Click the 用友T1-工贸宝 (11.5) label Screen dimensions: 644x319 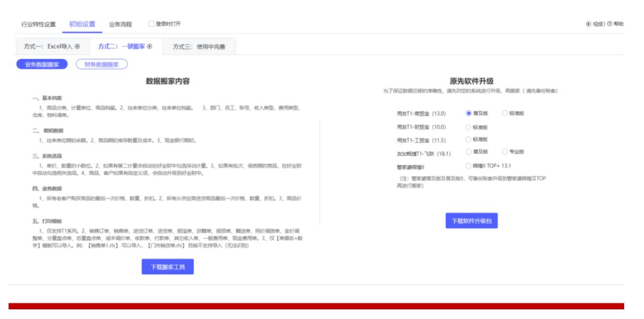(x=421, y=140)
